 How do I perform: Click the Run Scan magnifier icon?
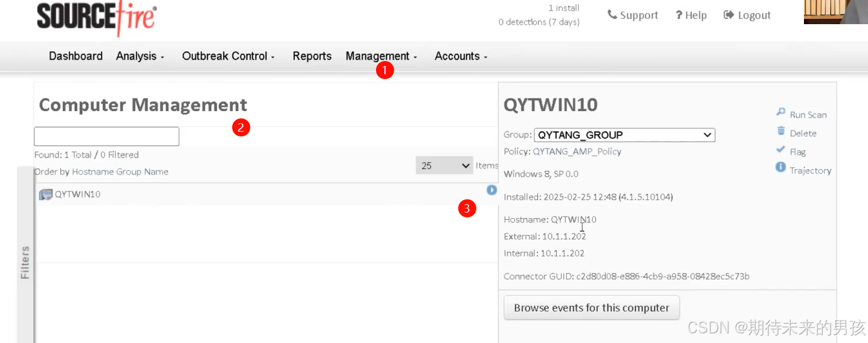pos(781,112)
